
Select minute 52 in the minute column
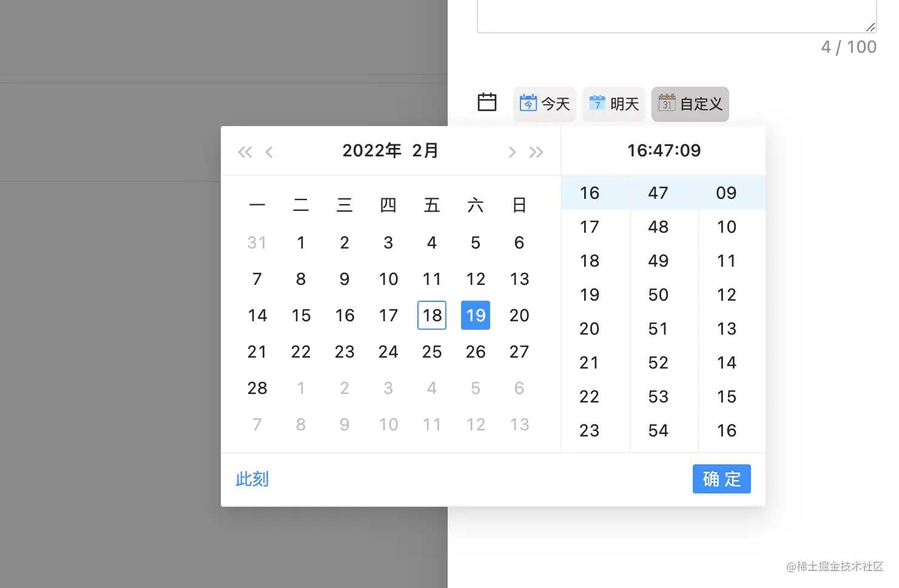[664, 362]
